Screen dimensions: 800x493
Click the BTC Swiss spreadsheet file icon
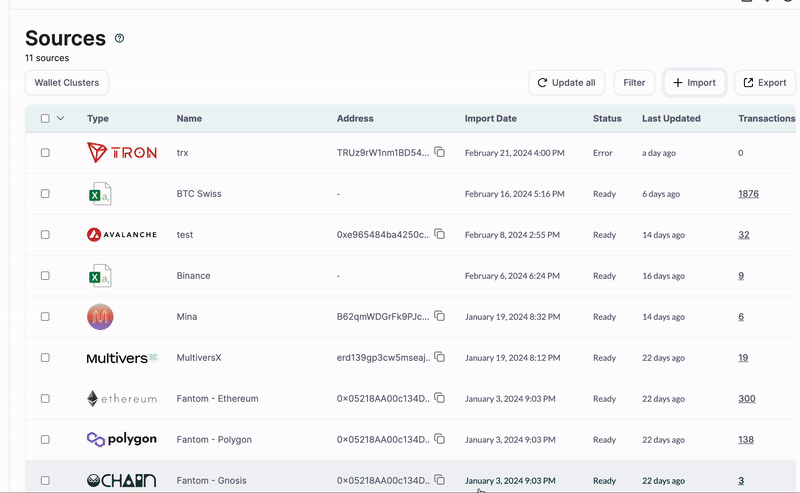point(100,194)
